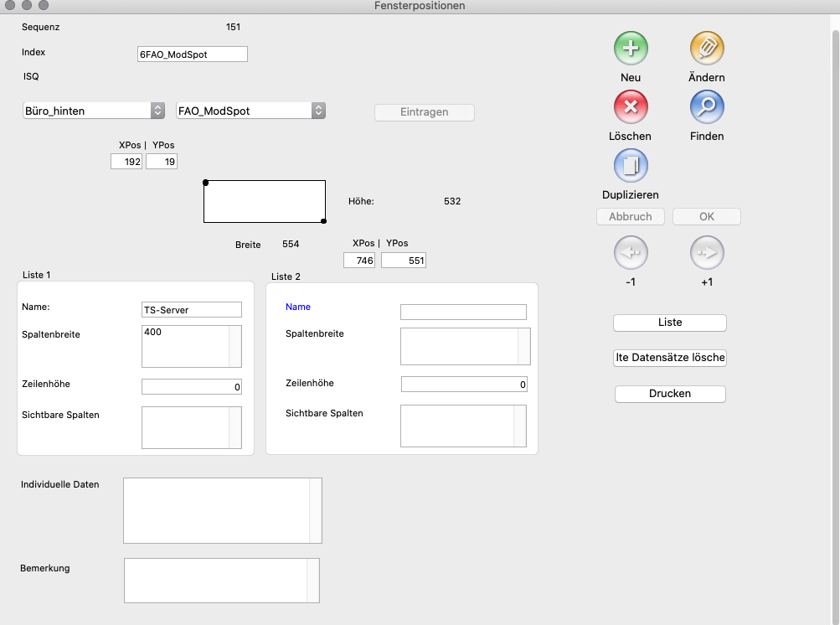Click the red Löschen icon
Screen dimensions: 840x625
coord(631,107)
